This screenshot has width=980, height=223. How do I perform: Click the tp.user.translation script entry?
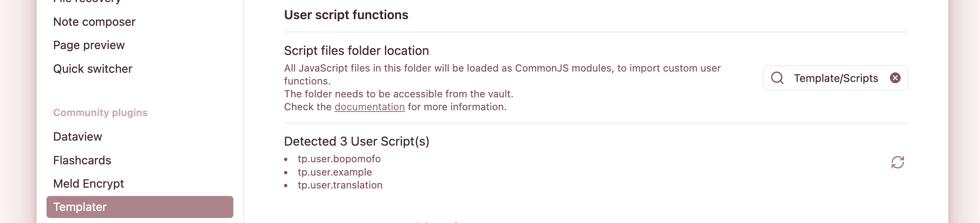pyautogui.click(x=340, y=185)
